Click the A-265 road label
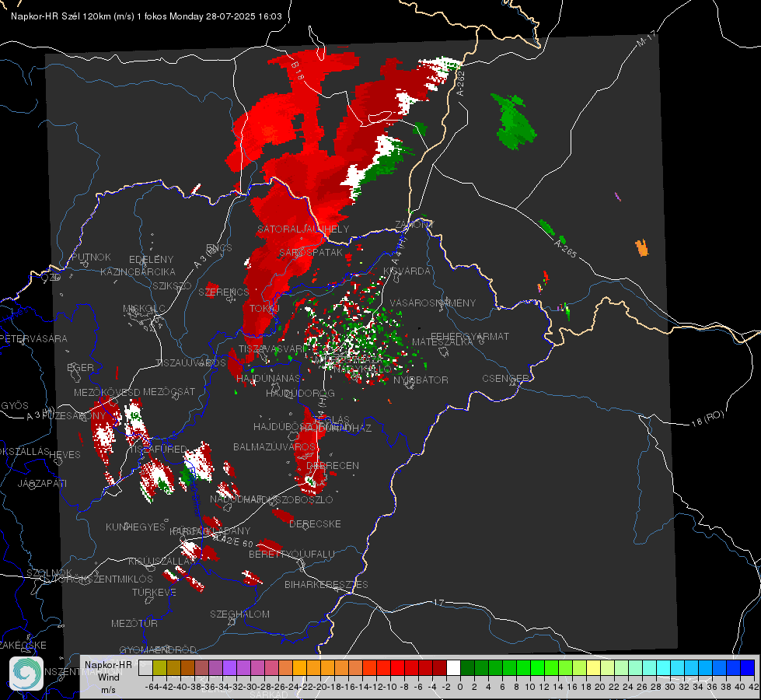The height and width of the screenshot is (700, 761). click(x=565, y=248)
